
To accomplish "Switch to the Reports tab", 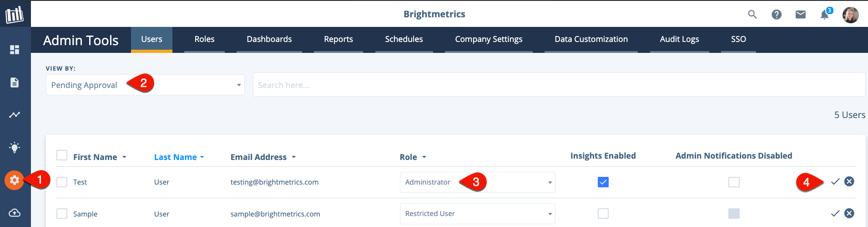I will tap(338, 39).
